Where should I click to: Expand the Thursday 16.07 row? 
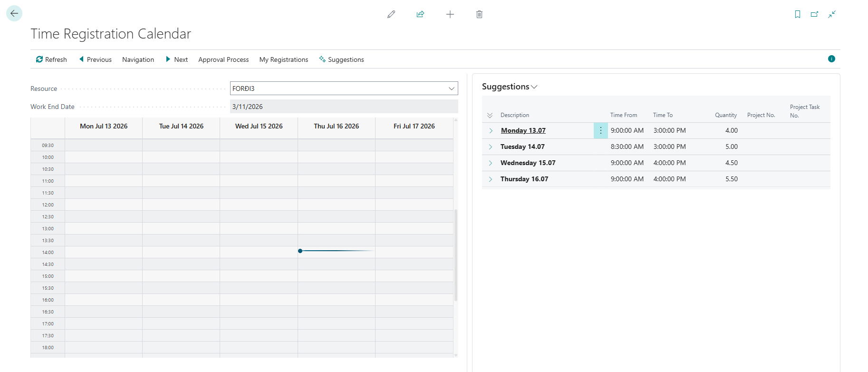pos(491,179)
